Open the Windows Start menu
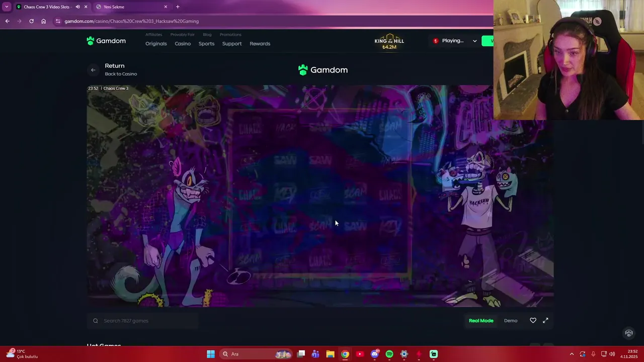The width and height of the screenshot is (644, 362). pyautogui.click(x=211, y=354)
